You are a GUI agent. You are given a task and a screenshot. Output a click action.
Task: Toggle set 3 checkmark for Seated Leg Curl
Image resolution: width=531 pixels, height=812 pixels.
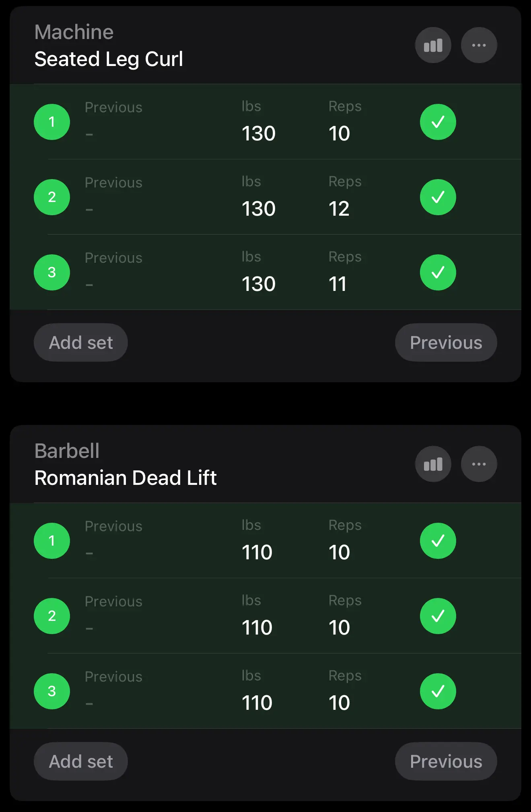point(438,272)
